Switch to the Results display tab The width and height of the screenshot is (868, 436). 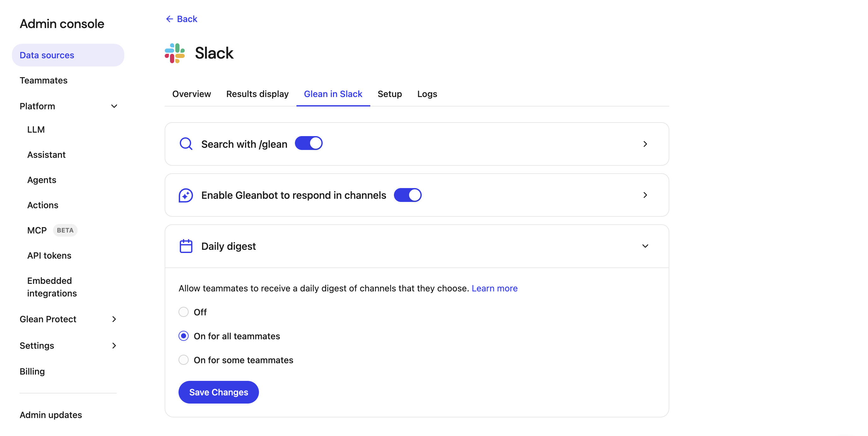click(257, 94)
